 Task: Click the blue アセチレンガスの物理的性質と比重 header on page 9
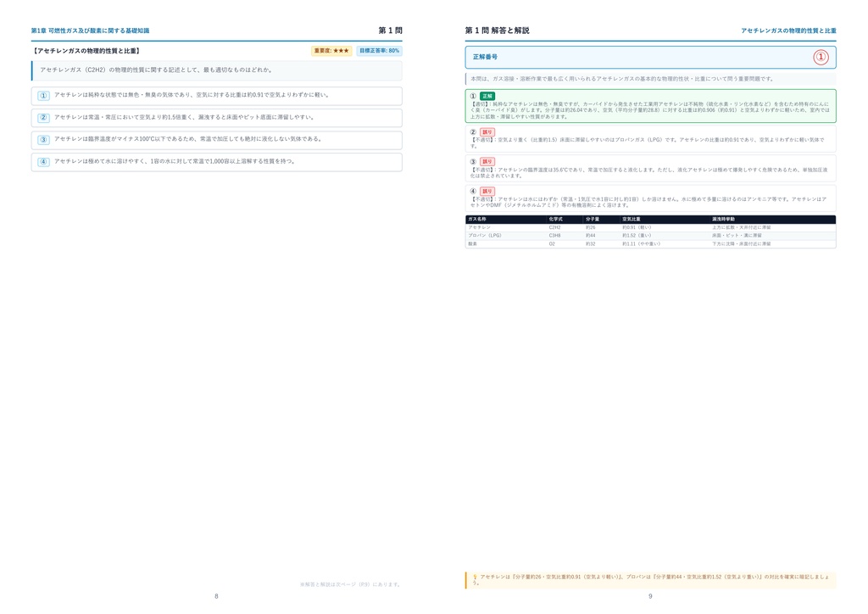tap(788, 31)
